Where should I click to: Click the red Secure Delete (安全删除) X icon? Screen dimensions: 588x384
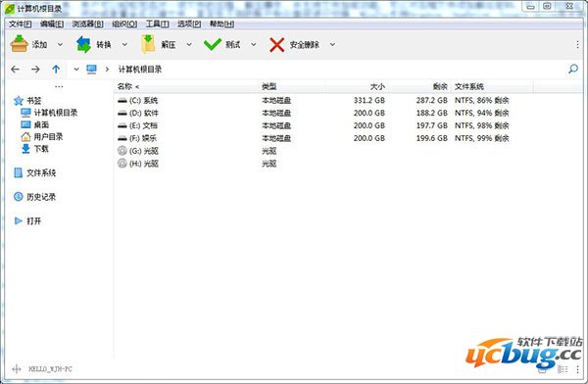point(276,45)
